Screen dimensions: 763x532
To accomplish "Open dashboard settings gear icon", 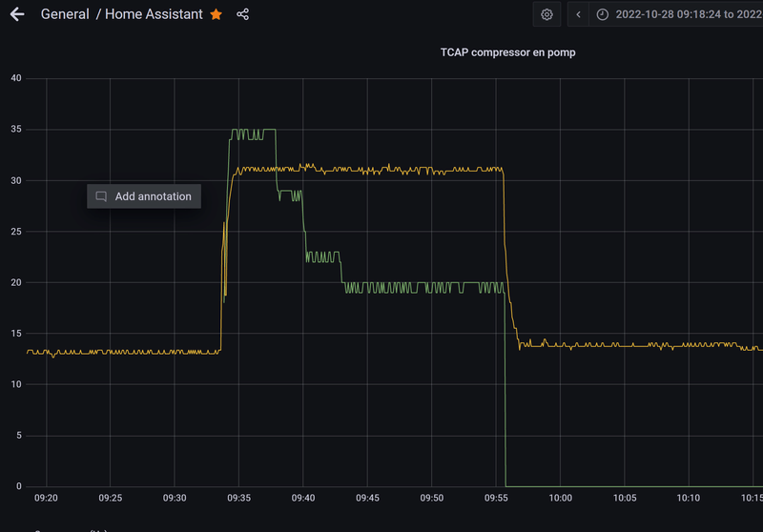I will [546, 14].
